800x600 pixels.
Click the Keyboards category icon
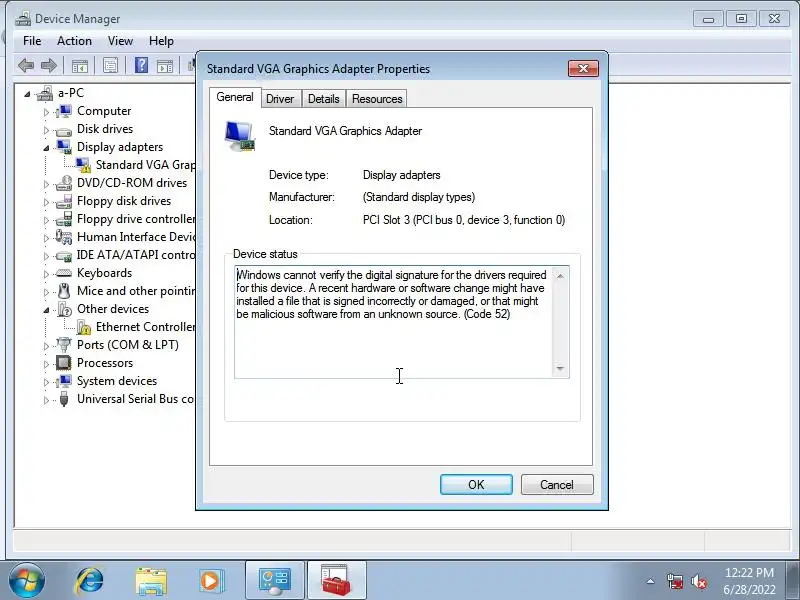pos(64,273)
